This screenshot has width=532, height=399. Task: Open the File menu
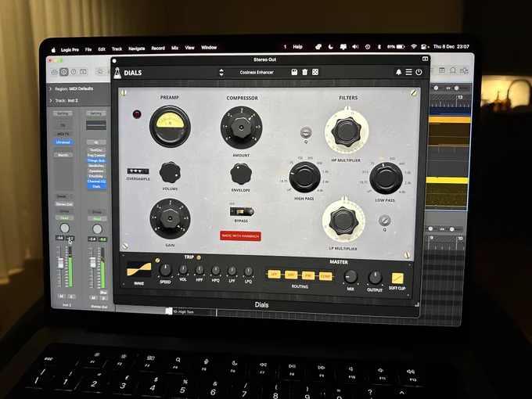tap(88, 49)
